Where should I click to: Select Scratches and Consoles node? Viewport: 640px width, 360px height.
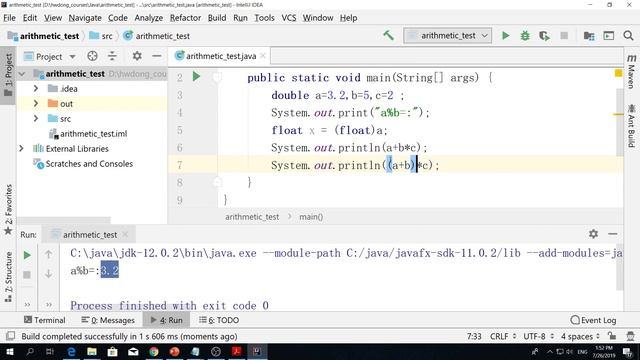click(x=83, y=164)
